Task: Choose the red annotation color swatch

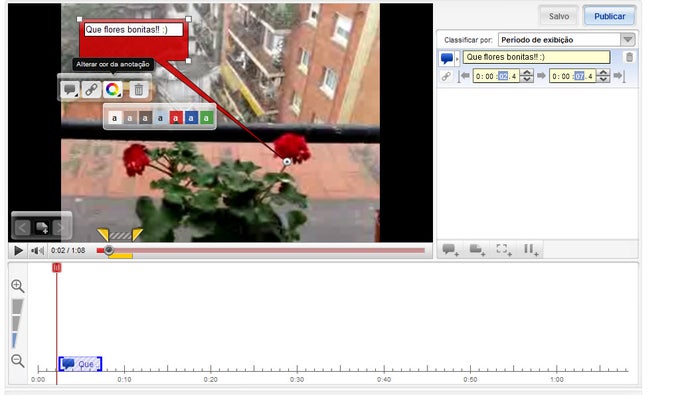Action: [176, 118]
